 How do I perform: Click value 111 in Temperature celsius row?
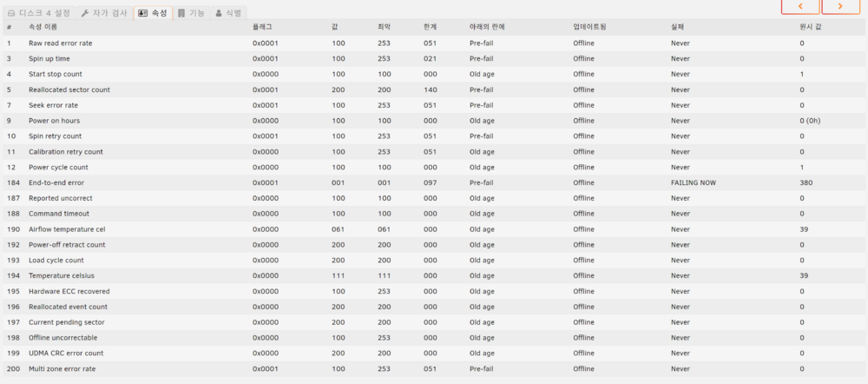click(x=339, y=276)
